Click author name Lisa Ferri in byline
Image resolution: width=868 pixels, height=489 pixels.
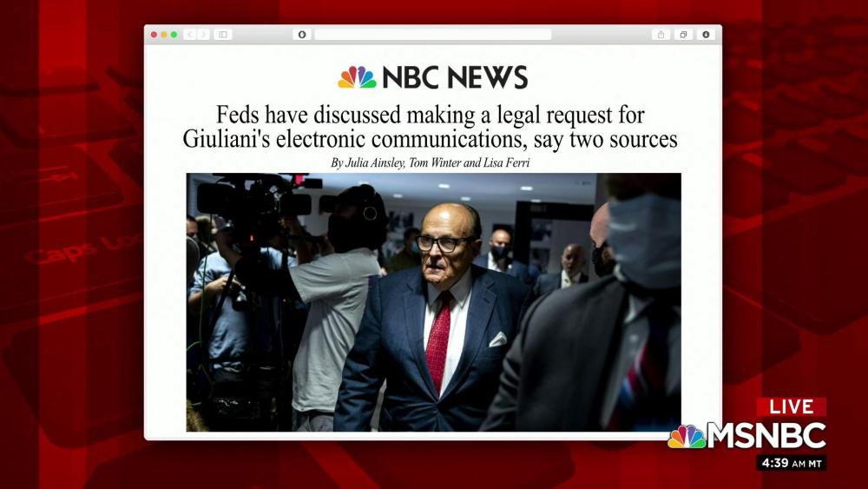(x=507, y=162)
